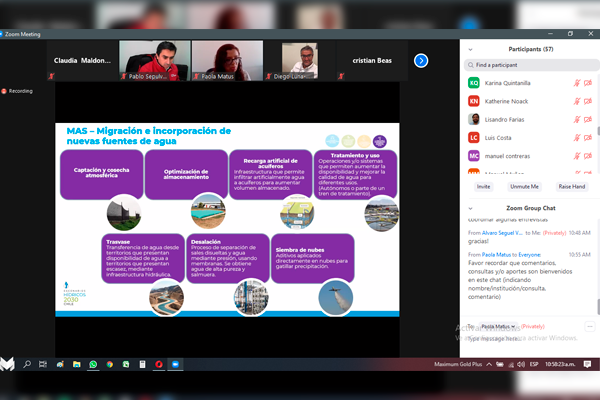Open the chat more options ellipsis
The width and height of the screenshot is (600, 400).
pyautogui.click(x=590, y=326)
